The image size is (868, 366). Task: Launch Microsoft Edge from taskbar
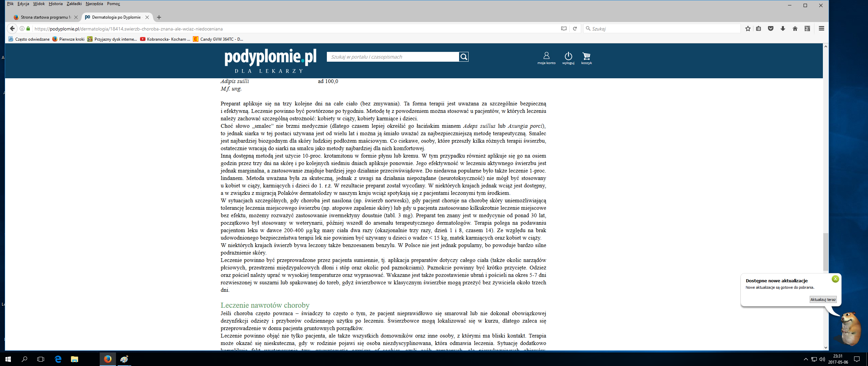click(x=58, y=359)
